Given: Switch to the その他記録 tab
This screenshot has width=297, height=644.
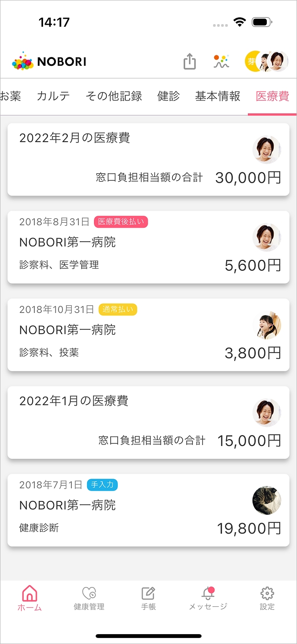Looking at the screenshot, I should pos(114,96).
